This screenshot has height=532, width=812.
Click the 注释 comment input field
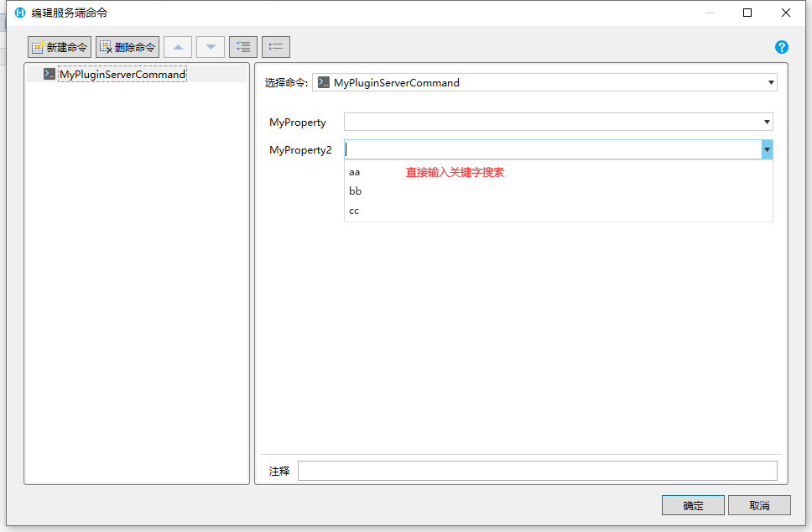pyautogui.click(x=538, y=471)
